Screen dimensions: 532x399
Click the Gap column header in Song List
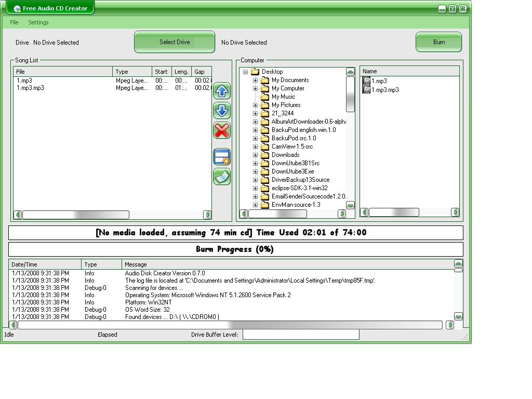click(x=202, y=72)
